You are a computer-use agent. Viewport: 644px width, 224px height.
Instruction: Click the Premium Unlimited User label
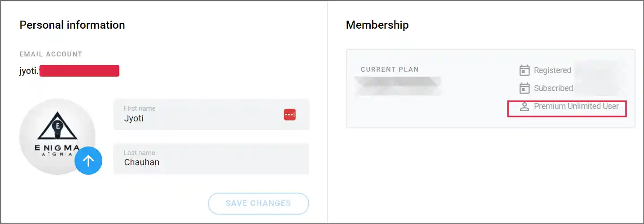tap(576, 107)
